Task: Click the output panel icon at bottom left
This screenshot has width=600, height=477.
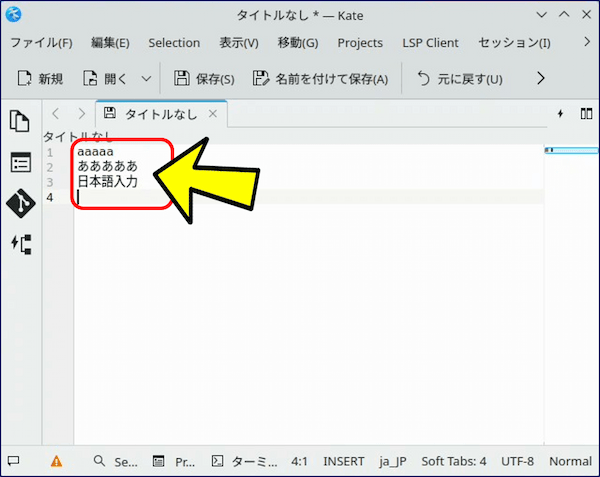Action: coord(13,462)
